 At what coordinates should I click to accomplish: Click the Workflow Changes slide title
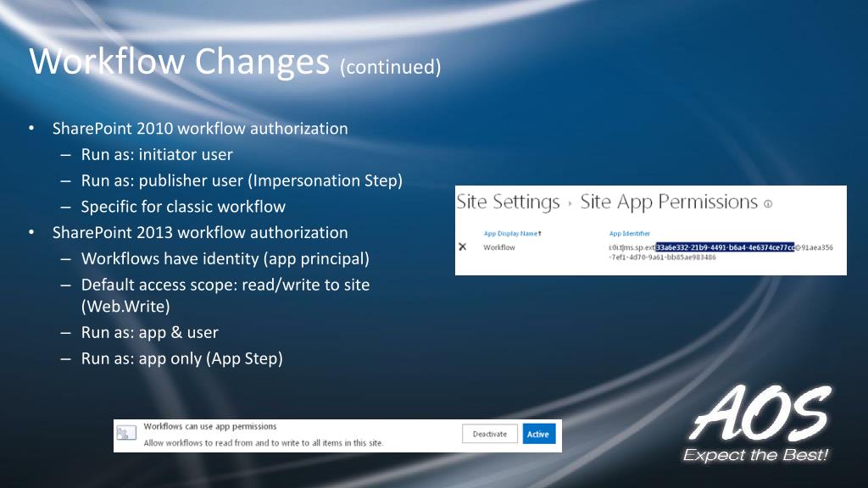click(180, 61)
